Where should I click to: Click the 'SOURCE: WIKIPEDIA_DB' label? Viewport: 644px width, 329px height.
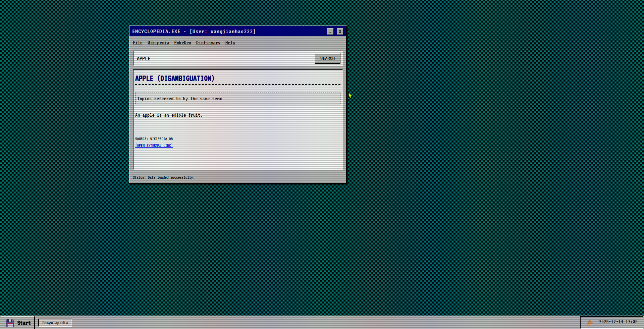(x=154, y=139)
